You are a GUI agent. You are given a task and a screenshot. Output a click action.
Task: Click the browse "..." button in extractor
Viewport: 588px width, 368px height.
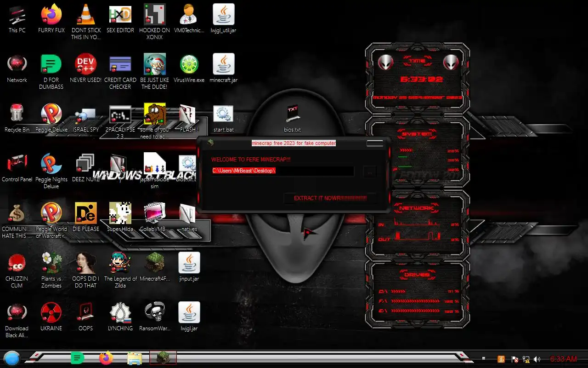[x=369, y=171]
